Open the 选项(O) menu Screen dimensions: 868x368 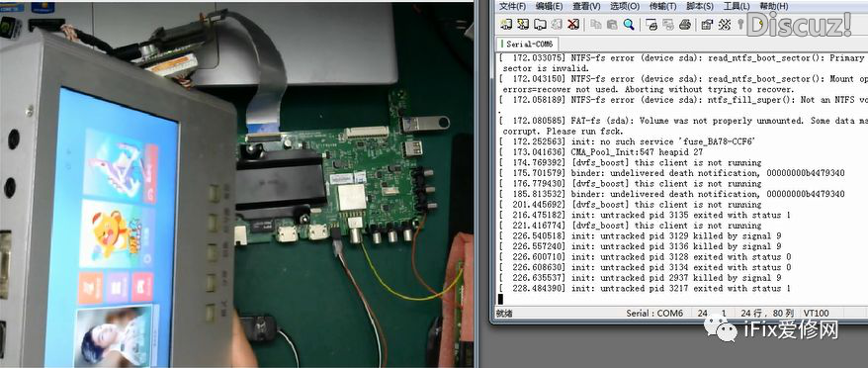[625, 6]
